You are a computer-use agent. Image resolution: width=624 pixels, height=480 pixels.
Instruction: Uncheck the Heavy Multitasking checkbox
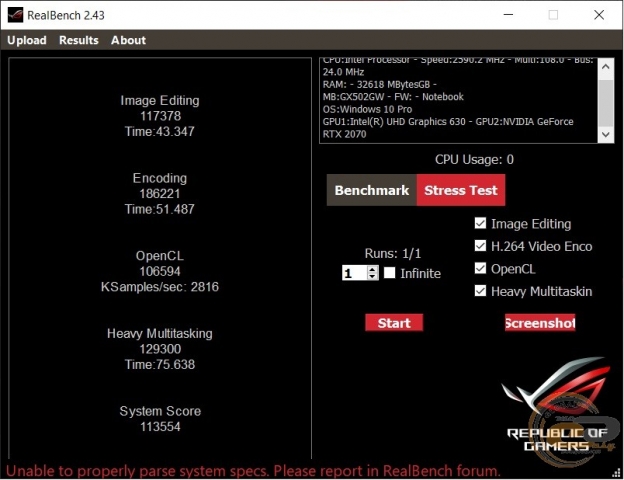pyautogui.click(x=480, y=291)
